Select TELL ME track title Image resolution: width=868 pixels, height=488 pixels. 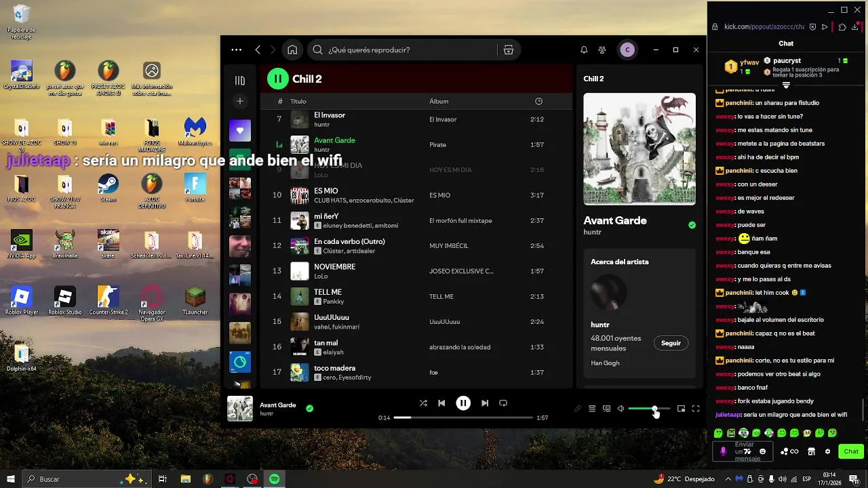(x=328, y=292)
